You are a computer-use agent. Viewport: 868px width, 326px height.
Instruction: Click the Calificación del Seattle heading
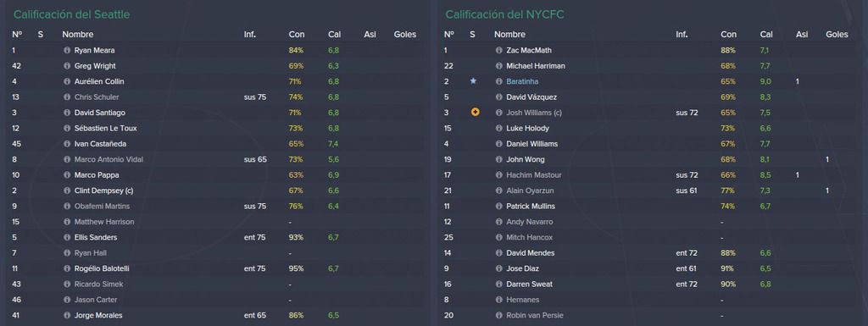coord(71,14)
